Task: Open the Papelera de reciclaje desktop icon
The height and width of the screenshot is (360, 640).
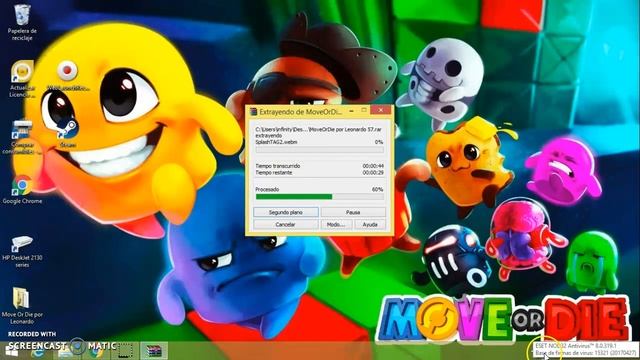Action: (22, 22)
